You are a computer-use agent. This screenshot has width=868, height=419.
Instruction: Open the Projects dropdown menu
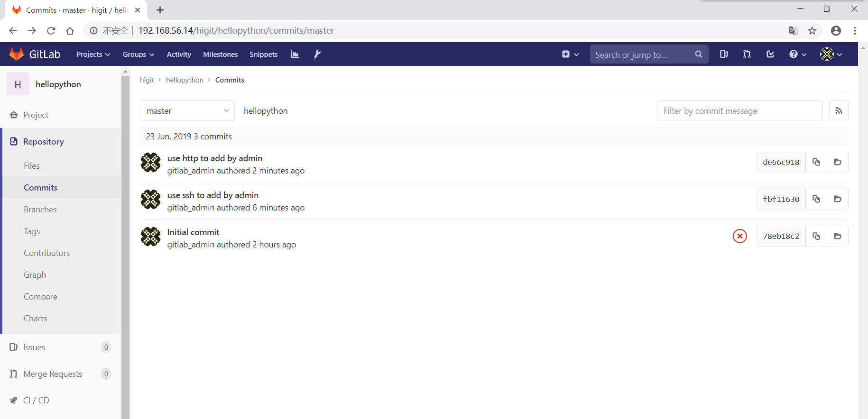[x=93, y=55]
